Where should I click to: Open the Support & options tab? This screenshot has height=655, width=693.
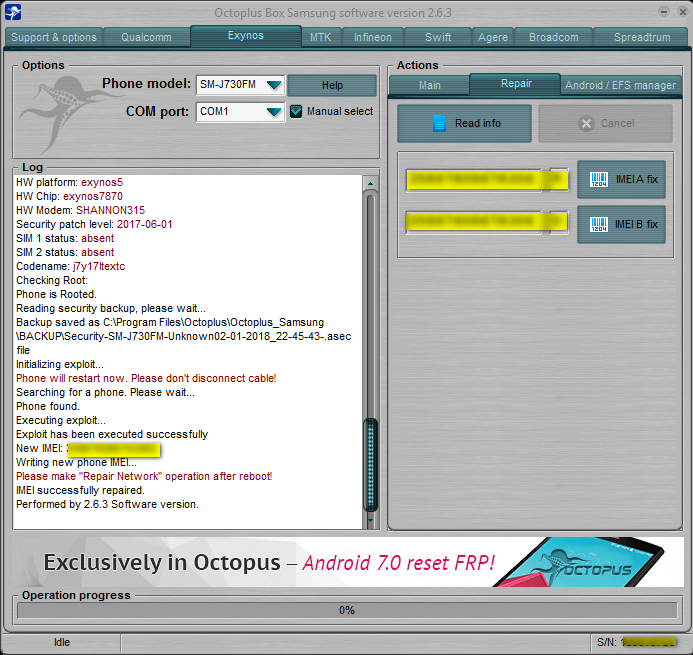click(54, 37)
